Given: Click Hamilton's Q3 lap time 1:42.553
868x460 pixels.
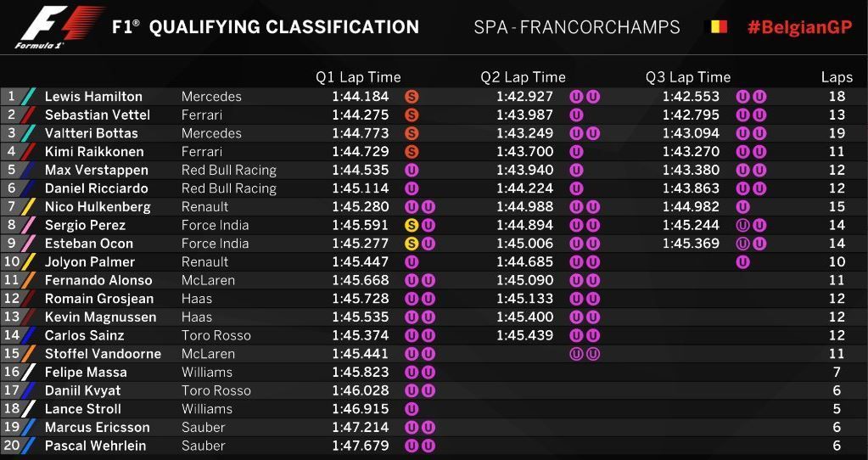Looking at the screenshot, I should coord(691,97).
